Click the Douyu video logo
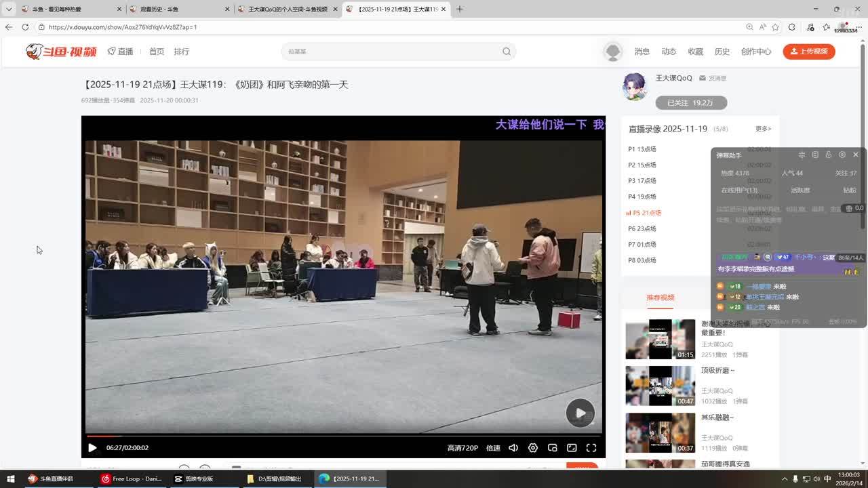 coord(61,52)
